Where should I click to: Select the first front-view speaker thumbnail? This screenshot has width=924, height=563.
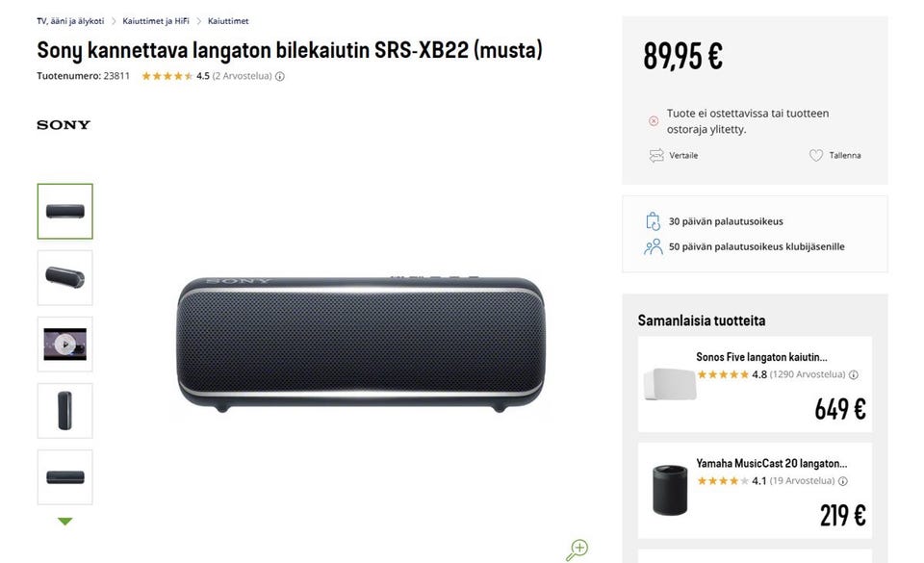[64, 211]
